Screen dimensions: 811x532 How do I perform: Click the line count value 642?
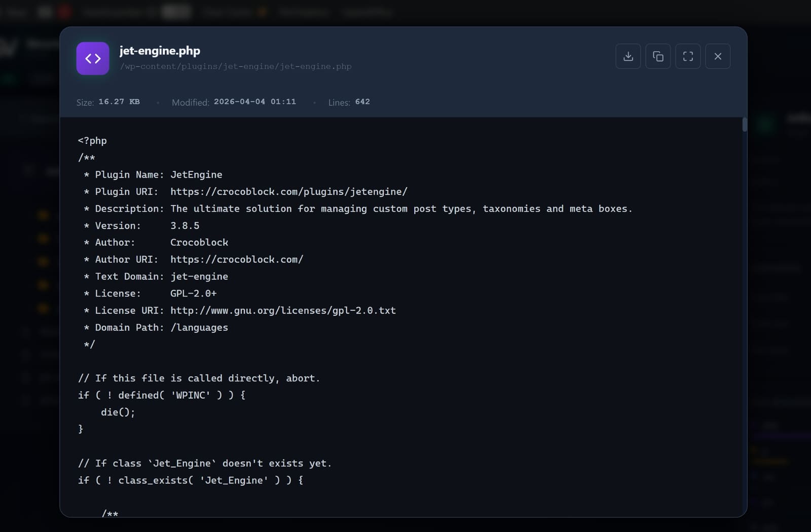click(x=362, y=102)
